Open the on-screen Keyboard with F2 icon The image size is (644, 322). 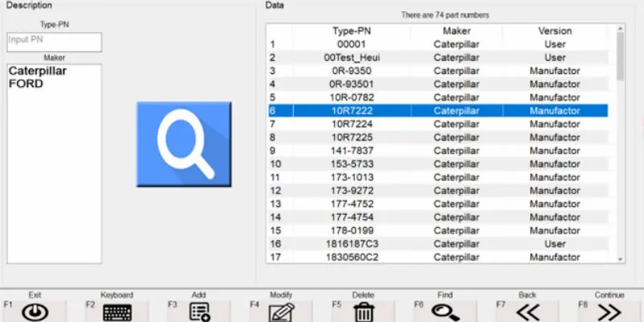117,313
